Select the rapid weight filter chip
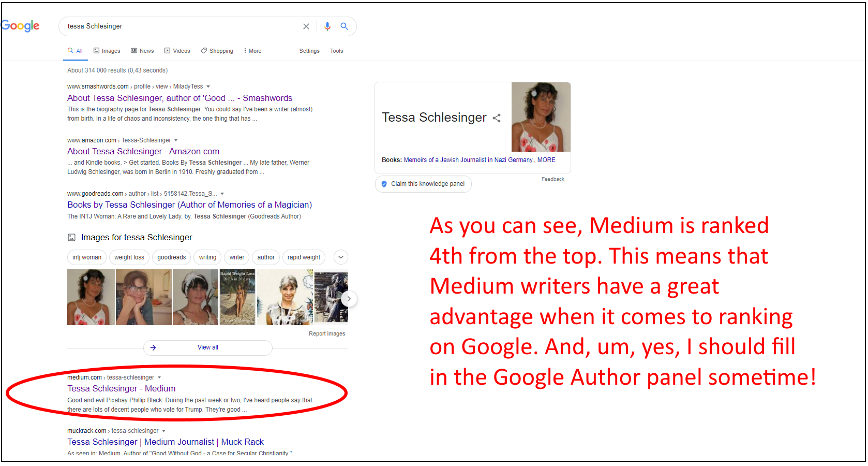Image resolution: width=868 pixels, height=466 pixels. coord(304,257)
